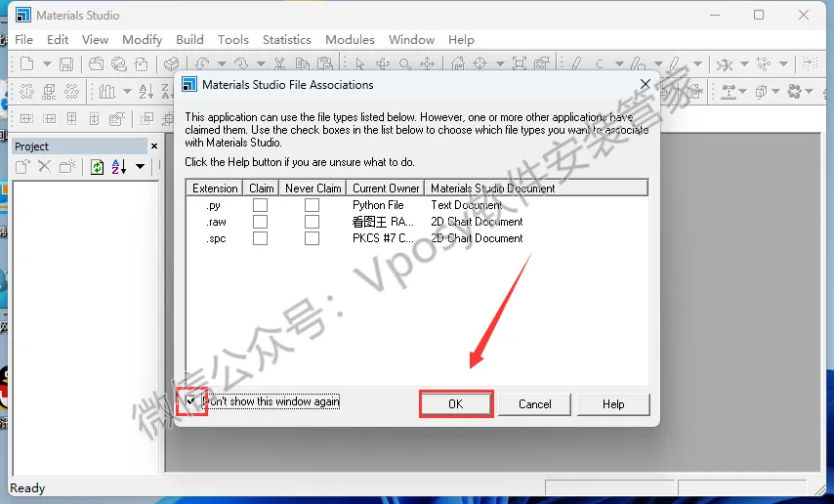Click the delete X icon in Project panel
Screen dimensions: 834x504
tap(45, 167)
